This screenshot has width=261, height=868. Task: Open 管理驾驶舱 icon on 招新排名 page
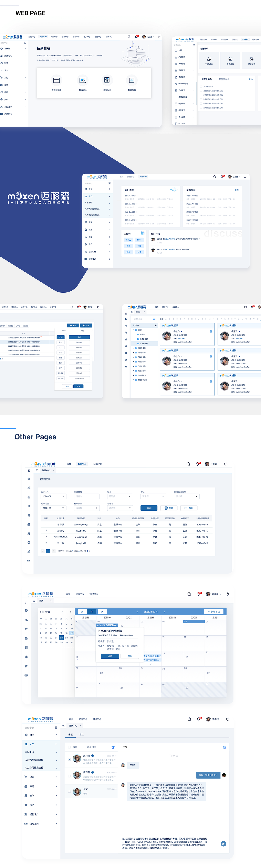point(56,80)
